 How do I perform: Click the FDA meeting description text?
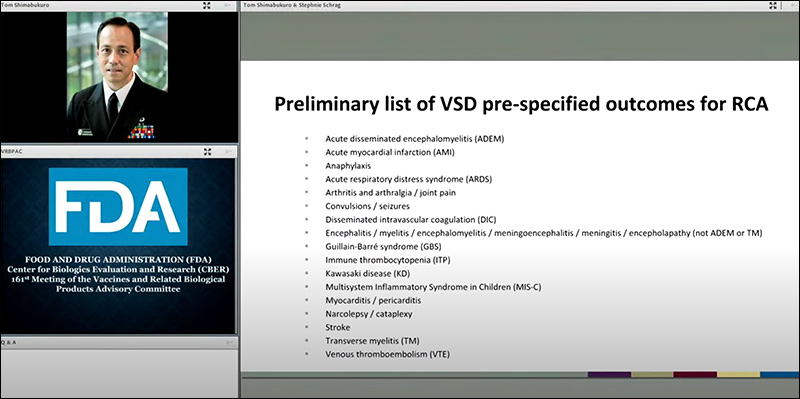pos(118,274)
